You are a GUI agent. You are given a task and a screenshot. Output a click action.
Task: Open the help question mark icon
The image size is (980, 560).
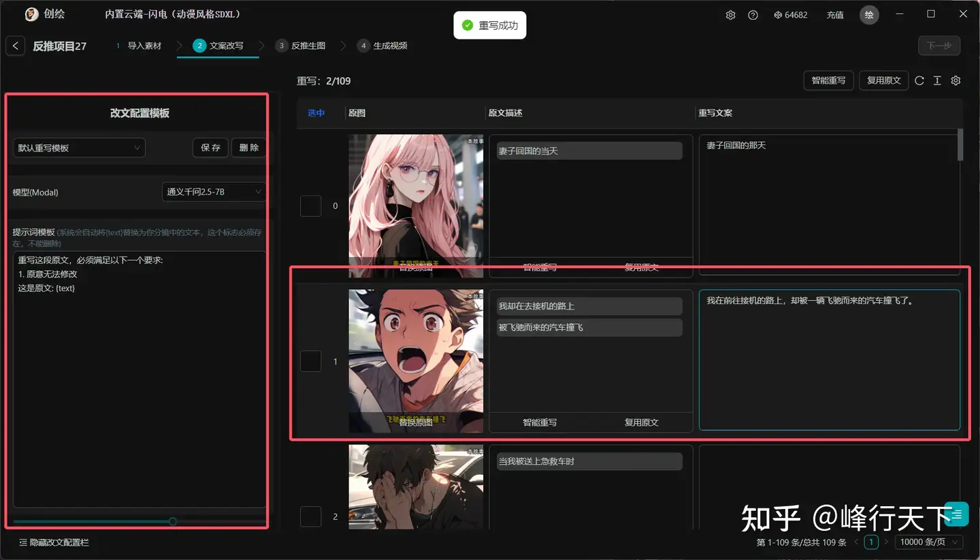pyautogui.click(x=753, y=15)
